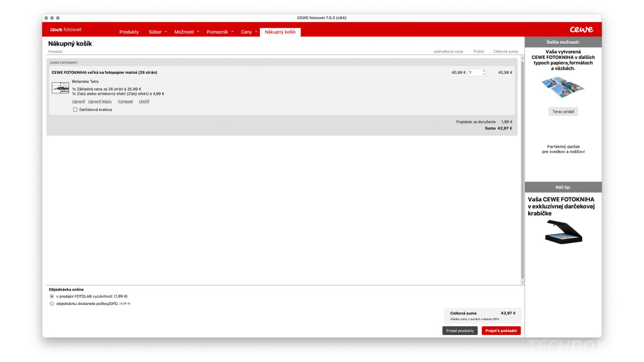This screenshot has width=644, height=362.
Task: Click the Uložiť link
Action: (144, 101)
